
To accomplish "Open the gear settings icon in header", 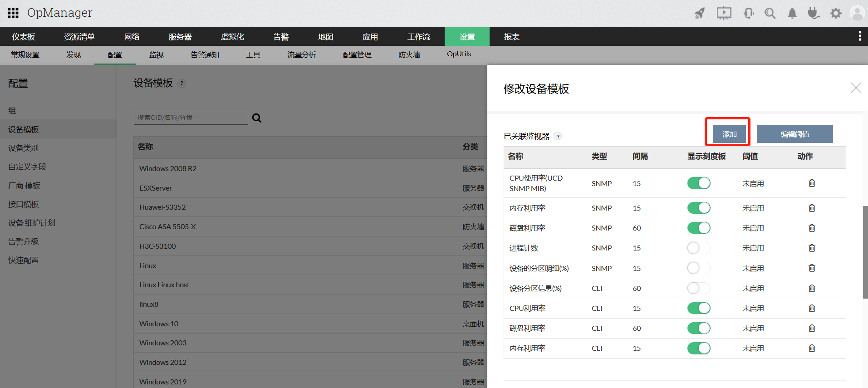I will 836,13.
